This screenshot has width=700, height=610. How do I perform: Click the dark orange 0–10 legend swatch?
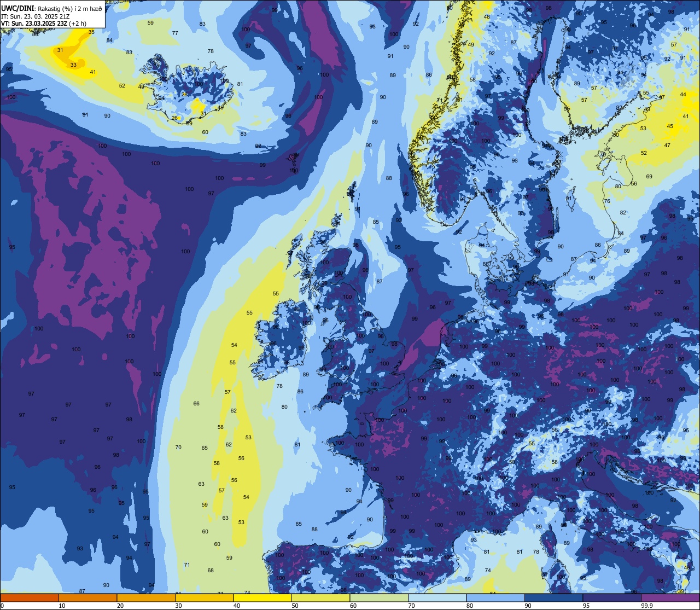point(30,597)
